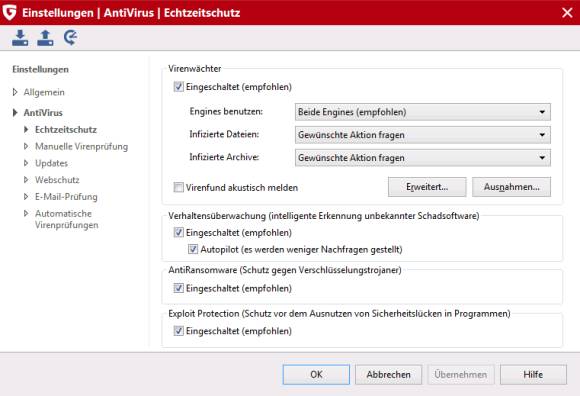Viewport: 580px width, 396px height.
Task: Open Hilfe button
Action: click(533, 375)
